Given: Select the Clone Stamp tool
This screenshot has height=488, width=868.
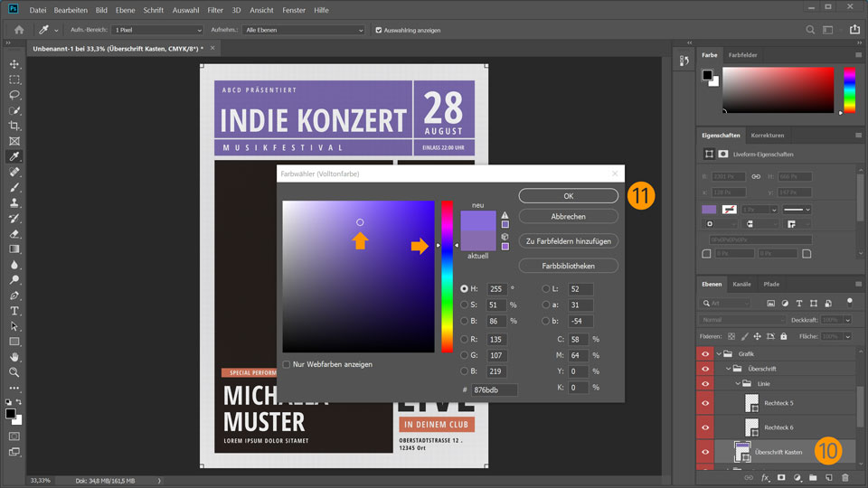Looking at the screenshot, I should tap(14, 203).
